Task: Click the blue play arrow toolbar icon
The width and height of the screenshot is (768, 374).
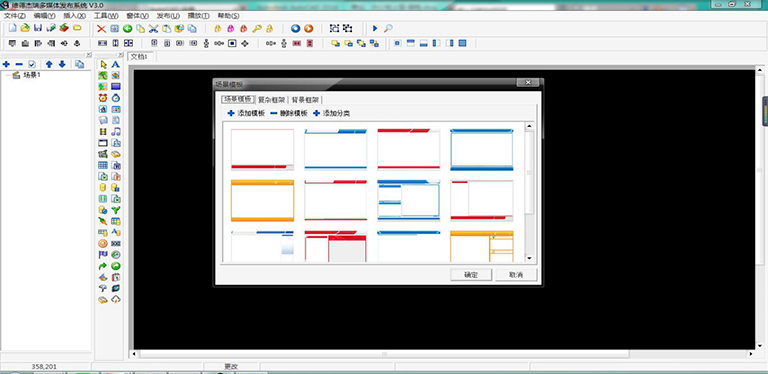Action: point(375,28)
